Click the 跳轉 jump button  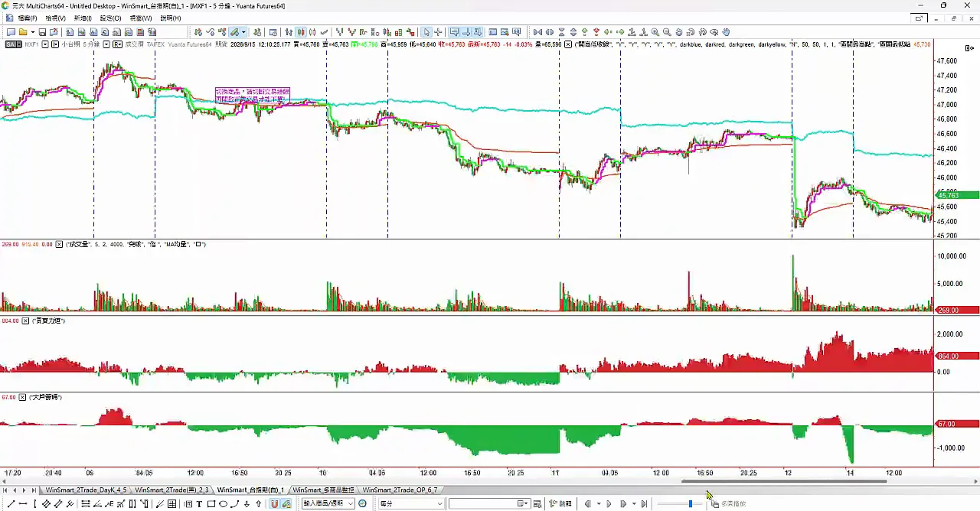561,504
